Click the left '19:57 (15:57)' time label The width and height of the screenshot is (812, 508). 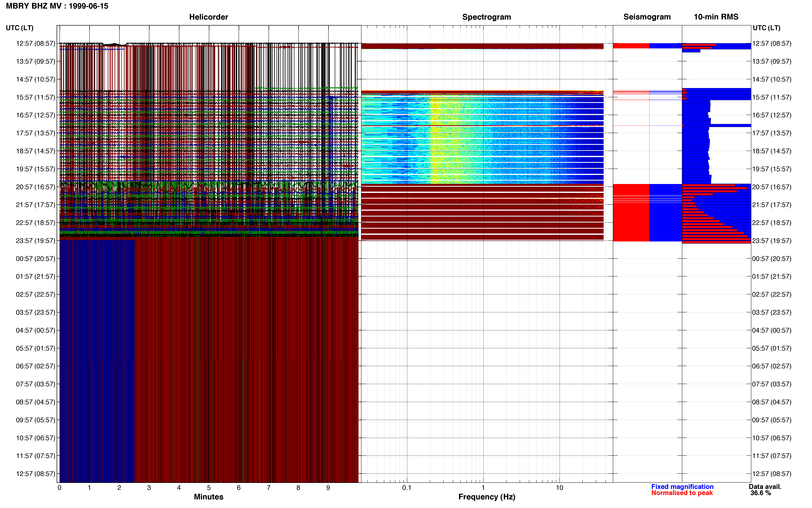pos(36,169)
